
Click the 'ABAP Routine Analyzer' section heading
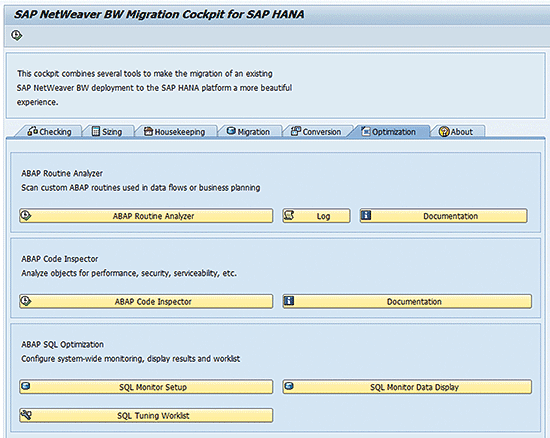point(62,173)
